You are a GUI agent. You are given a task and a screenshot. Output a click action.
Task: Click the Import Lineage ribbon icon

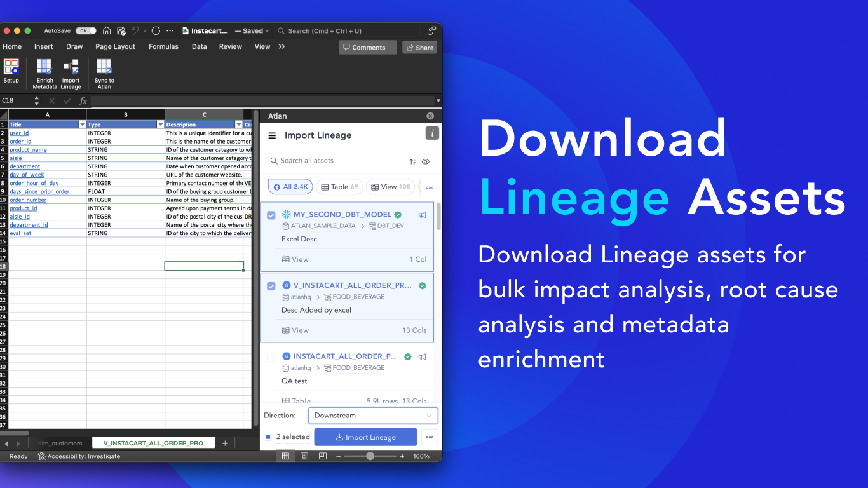coord(71,74)
